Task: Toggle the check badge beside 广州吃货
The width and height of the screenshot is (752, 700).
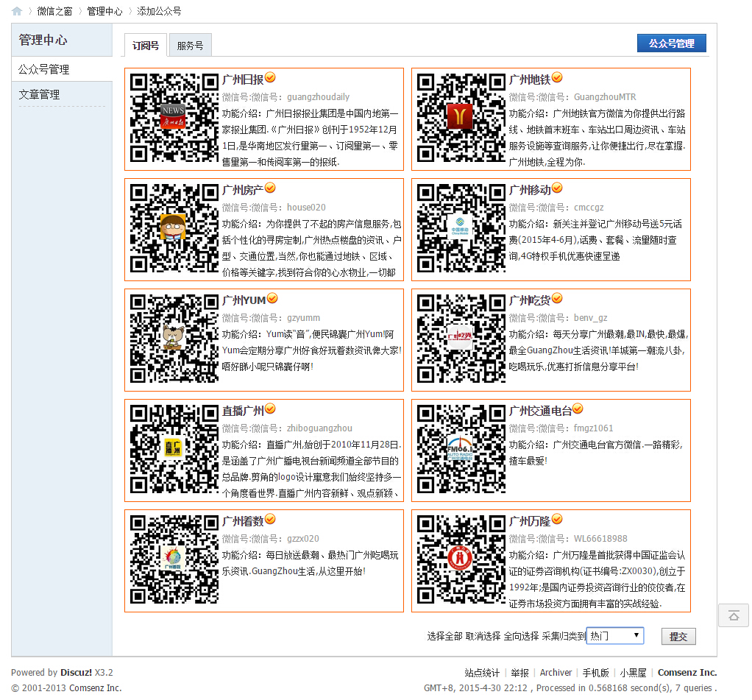Action: tap(557, 297)
